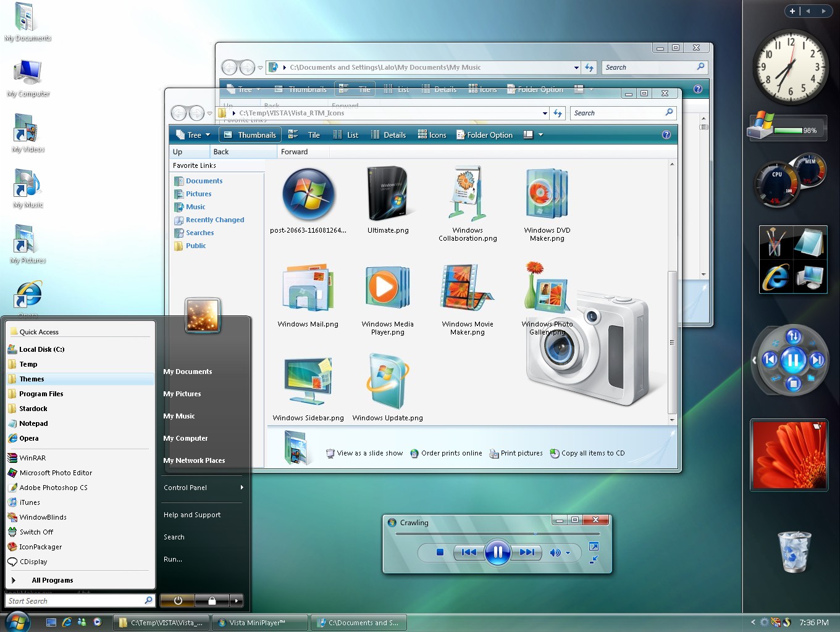Click All Programs in the Start menu
The image size is (840, 632).
coord(53,580)
